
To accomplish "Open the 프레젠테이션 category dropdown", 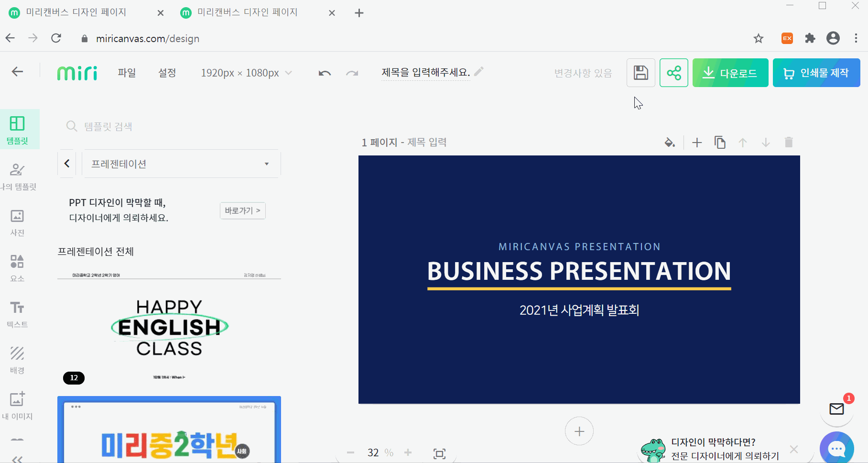I will [181, 164].
